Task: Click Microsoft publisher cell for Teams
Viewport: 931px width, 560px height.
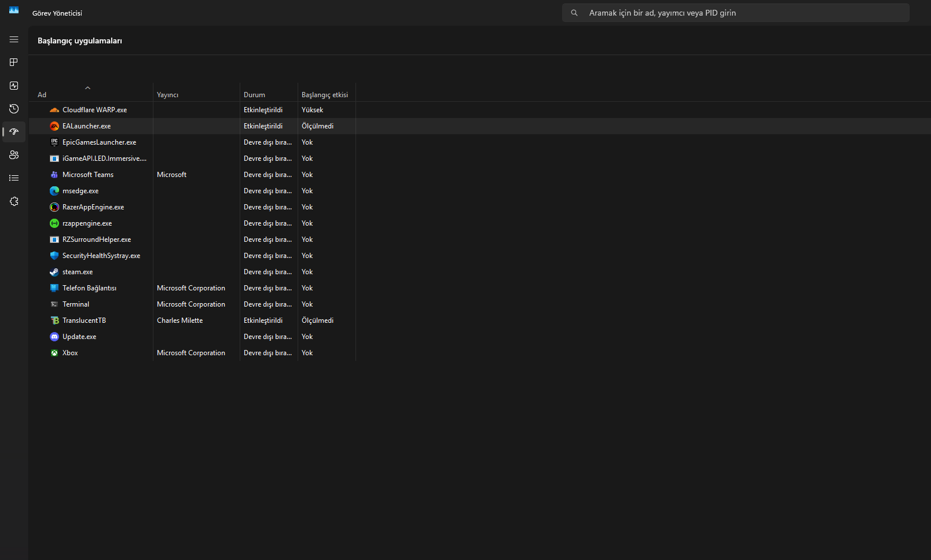Action: pos(171,175)
